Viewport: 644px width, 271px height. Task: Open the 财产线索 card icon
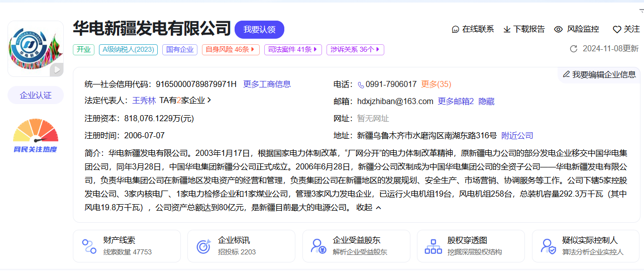(89, 246)
